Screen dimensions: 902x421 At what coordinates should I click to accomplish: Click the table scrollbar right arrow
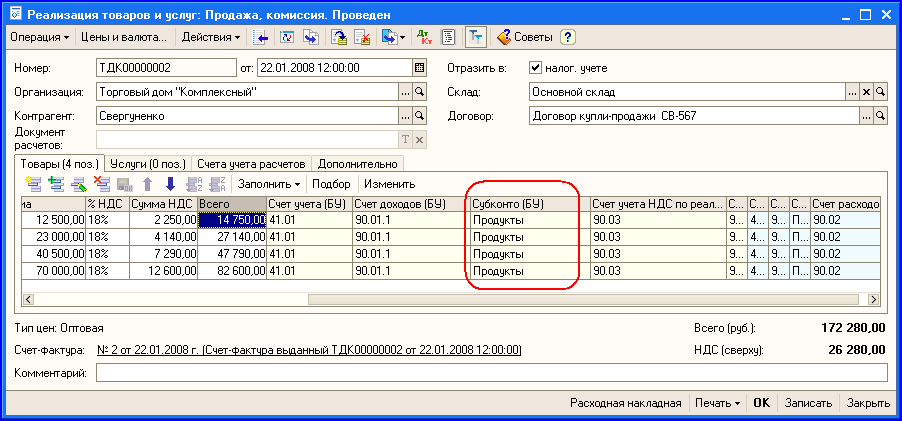click(874, 299)
